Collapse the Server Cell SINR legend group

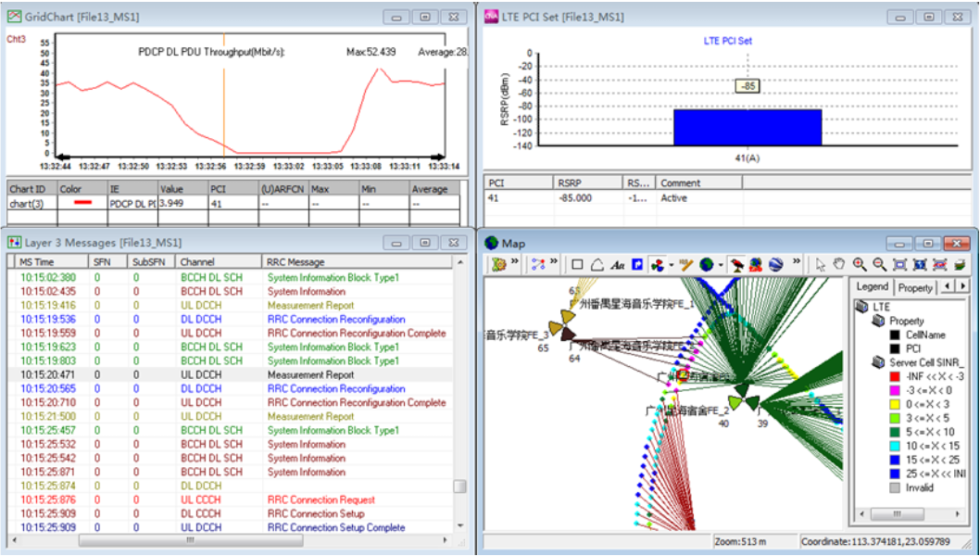(x=877, y=361)
